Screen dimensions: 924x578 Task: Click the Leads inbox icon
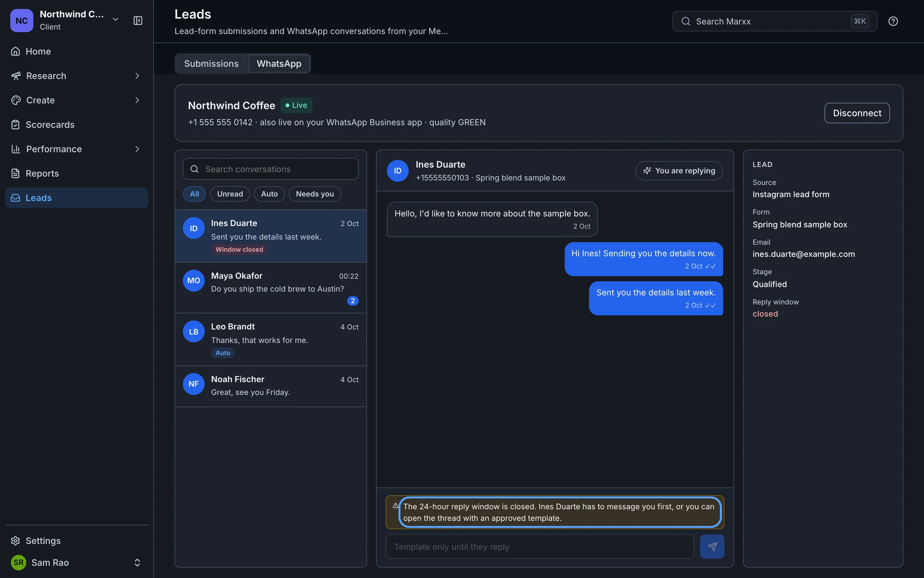point(15,198)
